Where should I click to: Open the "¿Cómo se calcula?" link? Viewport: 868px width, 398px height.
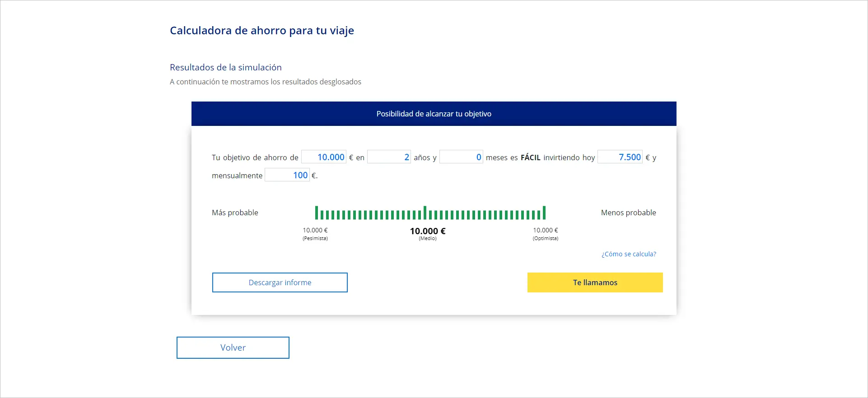tap(629, 254)
